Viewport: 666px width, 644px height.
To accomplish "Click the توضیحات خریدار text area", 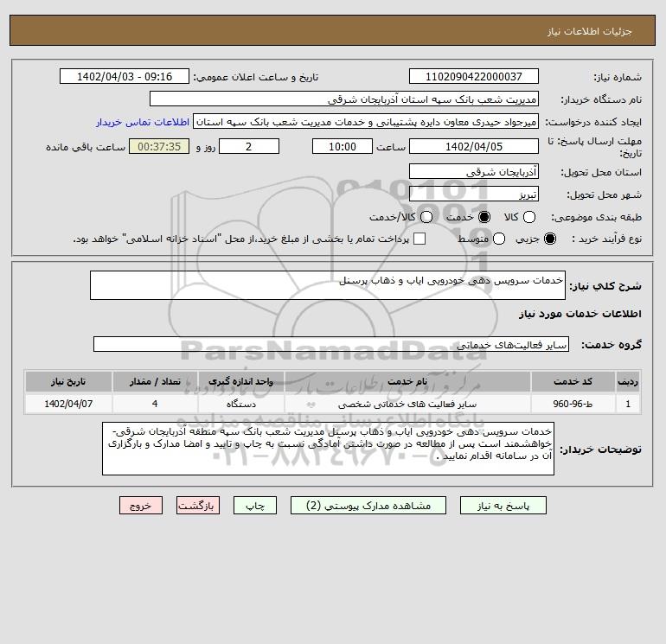I will (328, 449).
